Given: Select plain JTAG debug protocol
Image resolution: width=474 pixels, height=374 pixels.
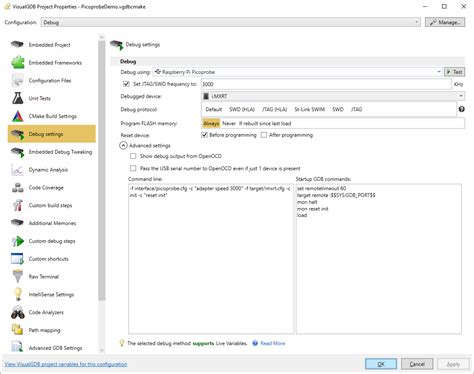Looking at the screenshot, I should 356,109.
